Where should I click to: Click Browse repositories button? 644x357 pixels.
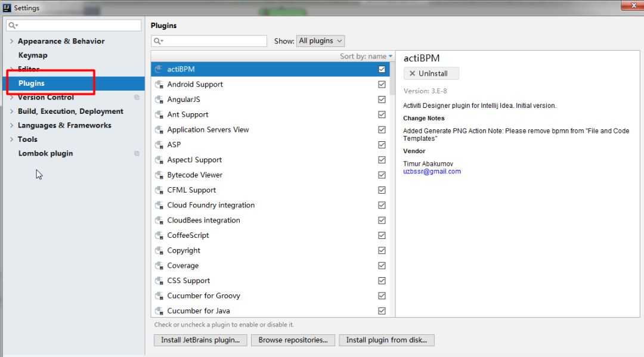pyautogui.click(x=293, y=340)
